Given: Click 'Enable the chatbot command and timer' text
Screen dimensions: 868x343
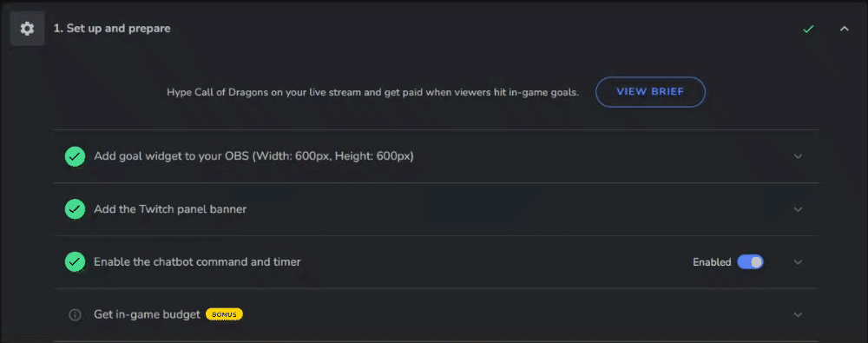Looking at the screenshot, I should [x=197, y=261].
